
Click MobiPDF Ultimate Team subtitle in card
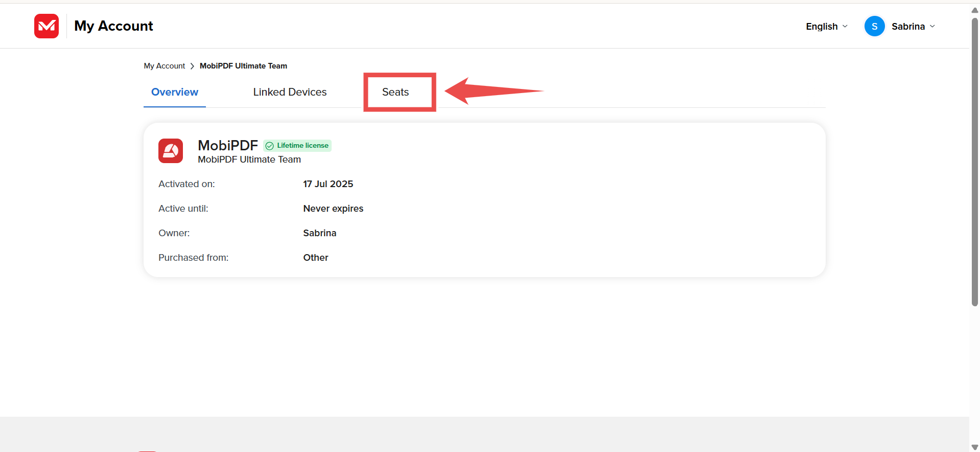[x=249, y=160]
